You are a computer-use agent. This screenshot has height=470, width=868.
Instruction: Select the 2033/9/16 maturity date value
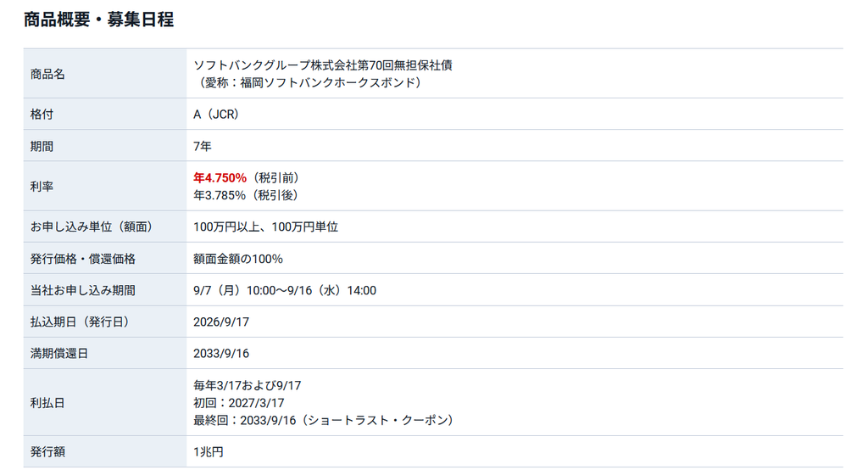tap(221, 354)
